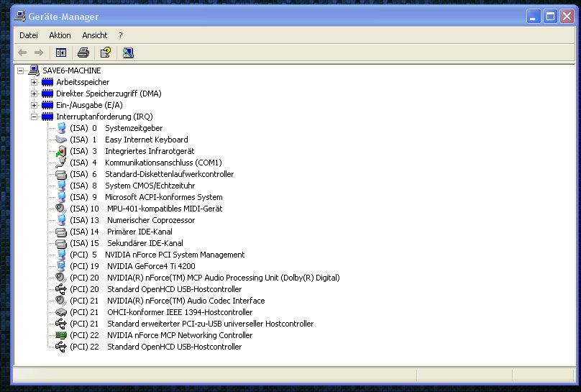Select Standard-Diskettenlaufwerkcontroller entry text
This screenshot has height=392, width=581.
(x=169, y=174)
